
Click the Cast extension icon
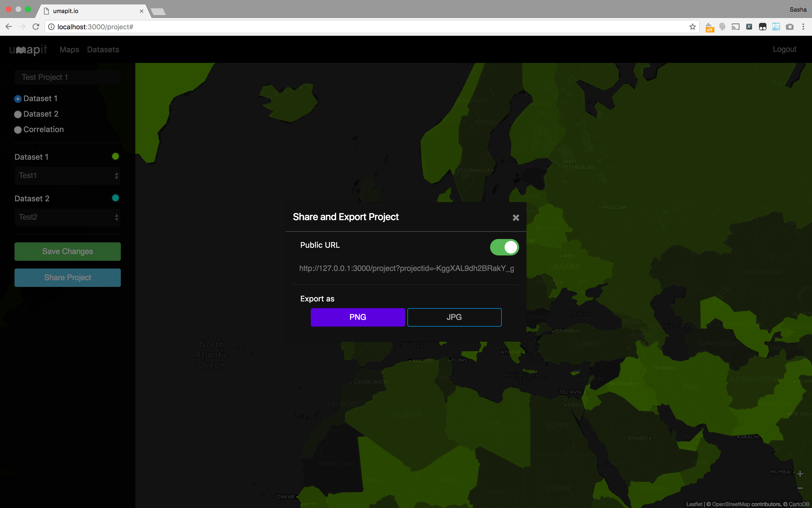click(x=735, y=27)
